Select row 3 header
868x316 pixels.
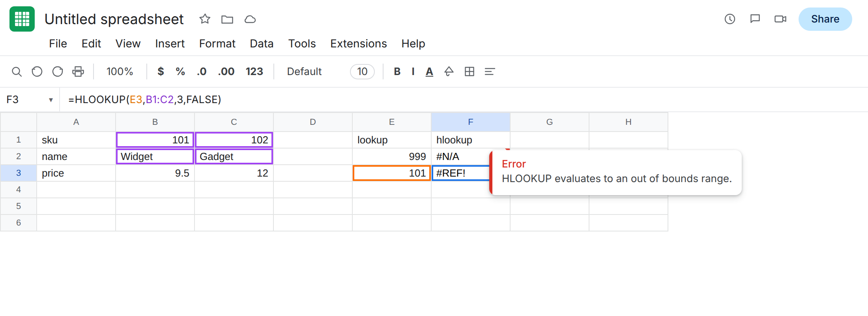pyautogui.click(x=19, y=173)
